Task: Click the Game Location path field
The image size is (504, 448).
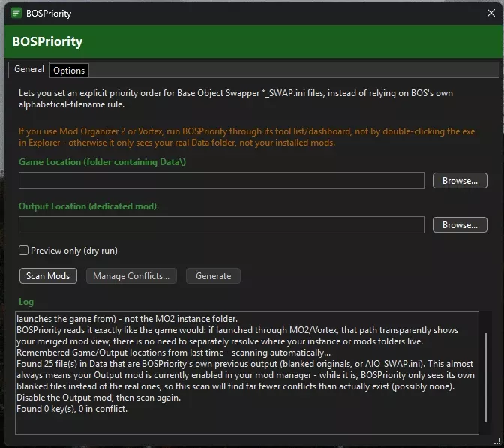Action: point(221,180)
